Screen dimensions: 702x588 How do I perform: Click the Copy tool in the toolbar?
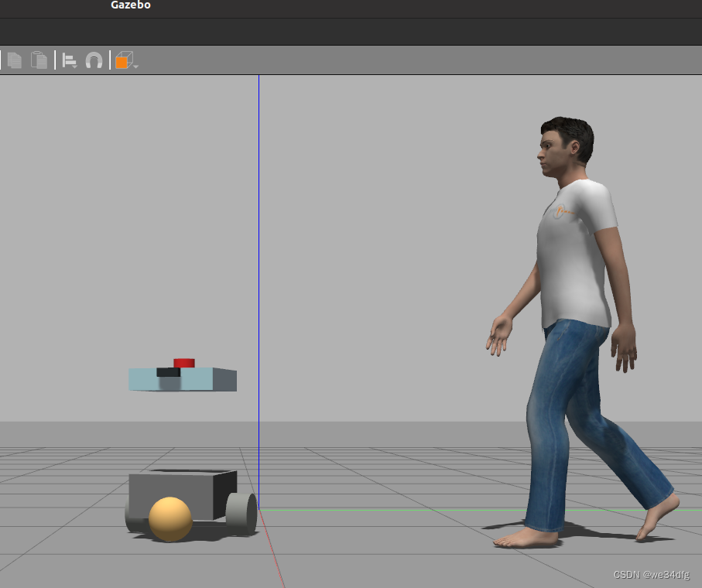click(15, 60)
